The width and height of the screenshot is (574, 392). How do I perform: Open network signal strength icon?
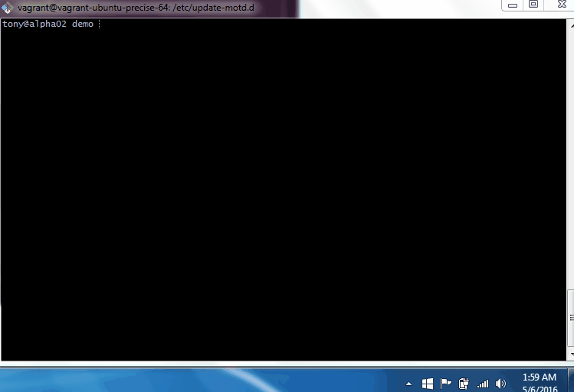[483, 384]
